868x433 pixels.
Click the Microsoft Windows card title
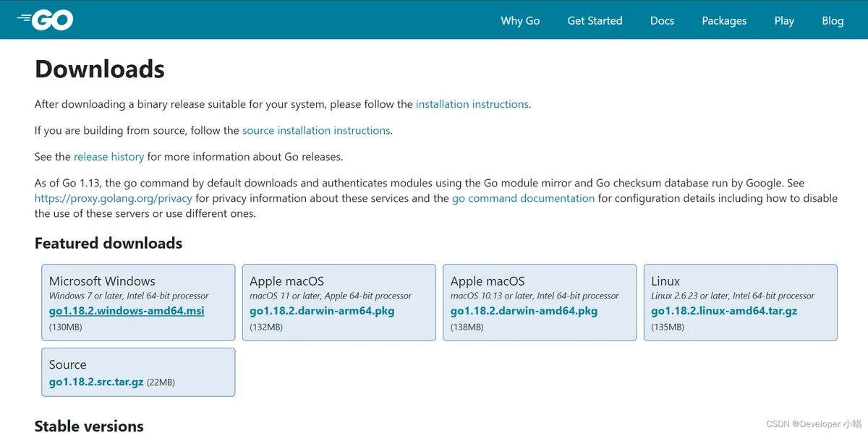[x=102, y=280]
